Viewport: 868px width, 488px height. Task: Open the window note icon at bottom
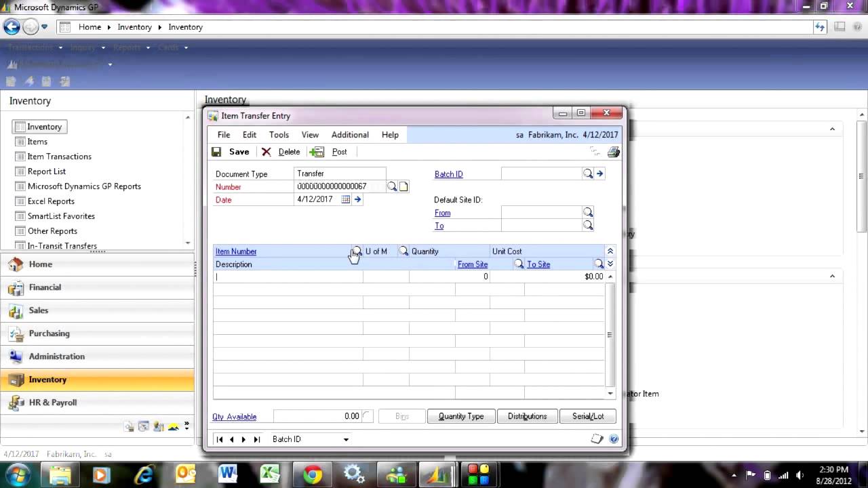(x=597, y=439)
